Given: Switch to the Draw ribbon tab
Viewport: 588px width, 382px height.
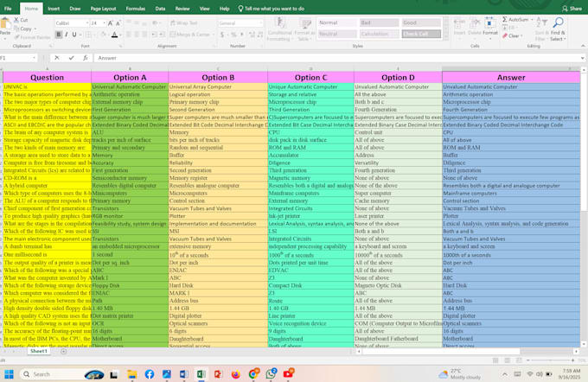Looking at the screenshot, I should (x=75, y=9).
